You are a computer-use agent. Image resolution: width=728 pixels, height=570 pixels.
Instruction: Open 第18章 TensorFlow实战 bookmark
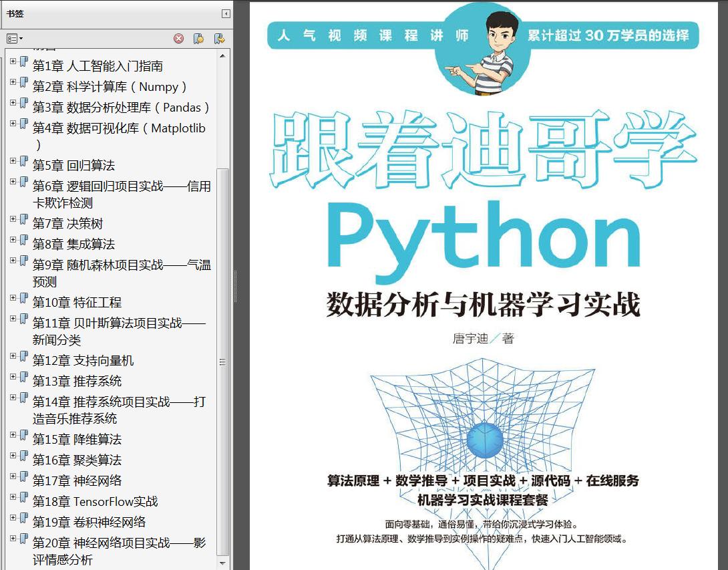[96, 502]
